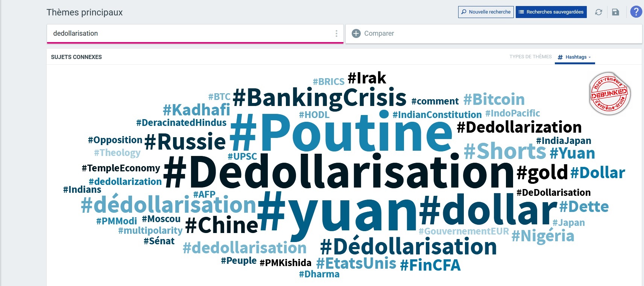The height and width of the screenshot is (286, 644).
Task: Select the #Poutine hashtag in cloud
Action: [x=341, y=132]
